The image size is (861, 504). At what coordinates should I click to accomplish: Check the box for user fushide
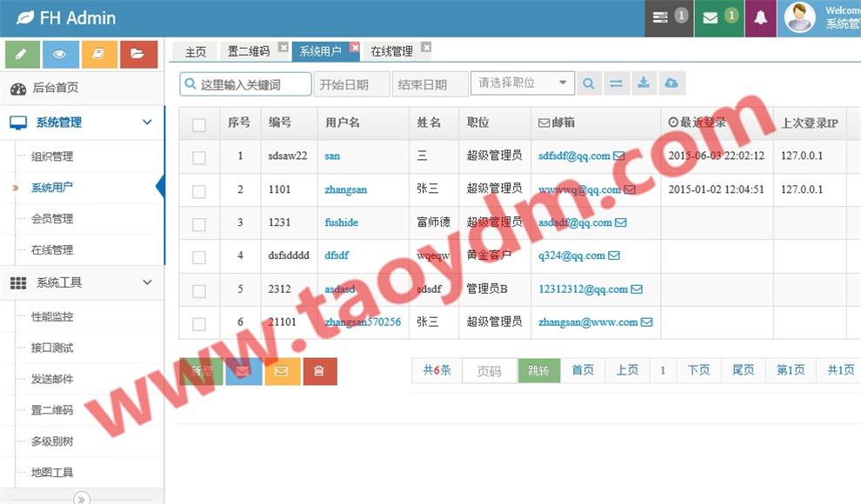tap(199, 224)
